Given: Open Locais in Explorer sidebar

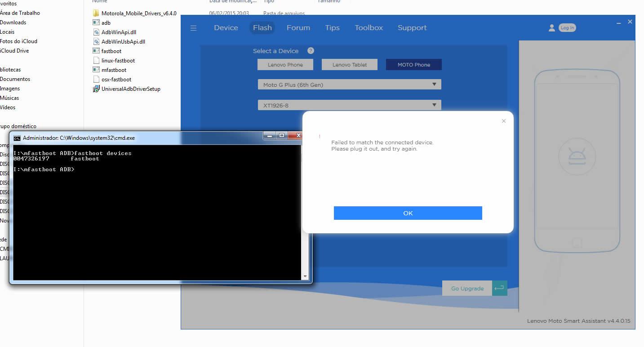Looking at the screenshot, I should point(7,32).
